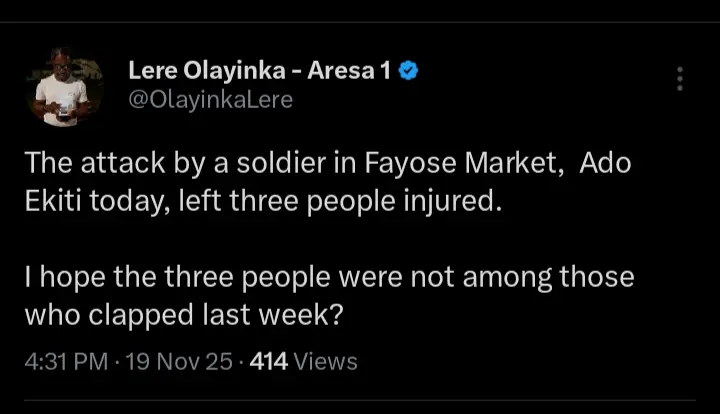Open Lere Olayinka's profile picture

63,87
